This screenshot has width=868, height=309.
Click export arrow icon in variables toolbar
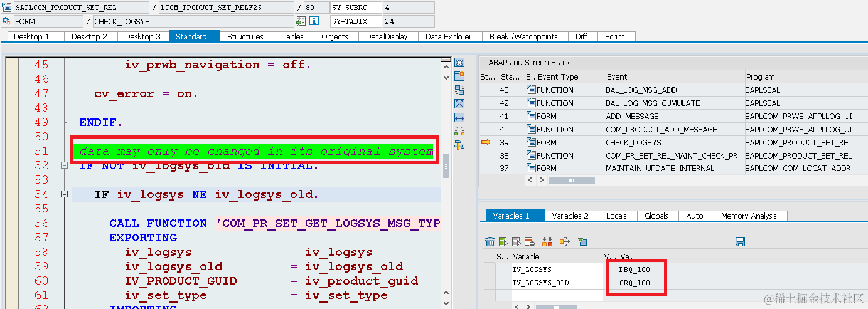(564, 241)
